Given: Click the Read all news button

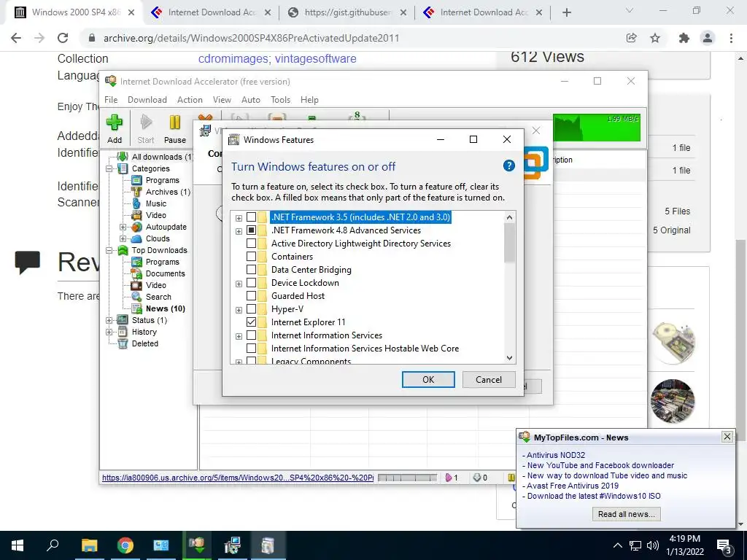Looking at the screenshot, I should (x=626, y=514).
